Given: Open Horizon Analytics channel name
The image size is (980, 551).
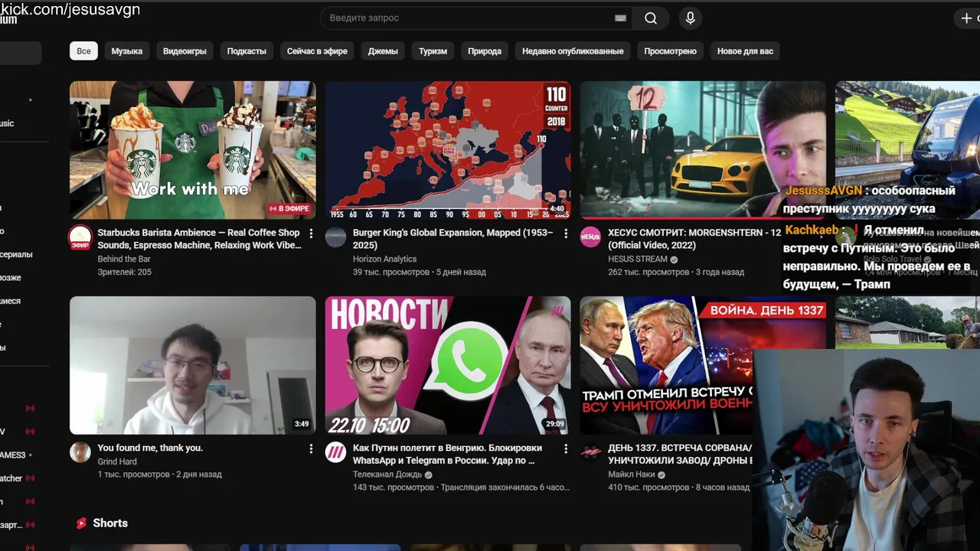Looking at the screenshot, I should 384,259.
